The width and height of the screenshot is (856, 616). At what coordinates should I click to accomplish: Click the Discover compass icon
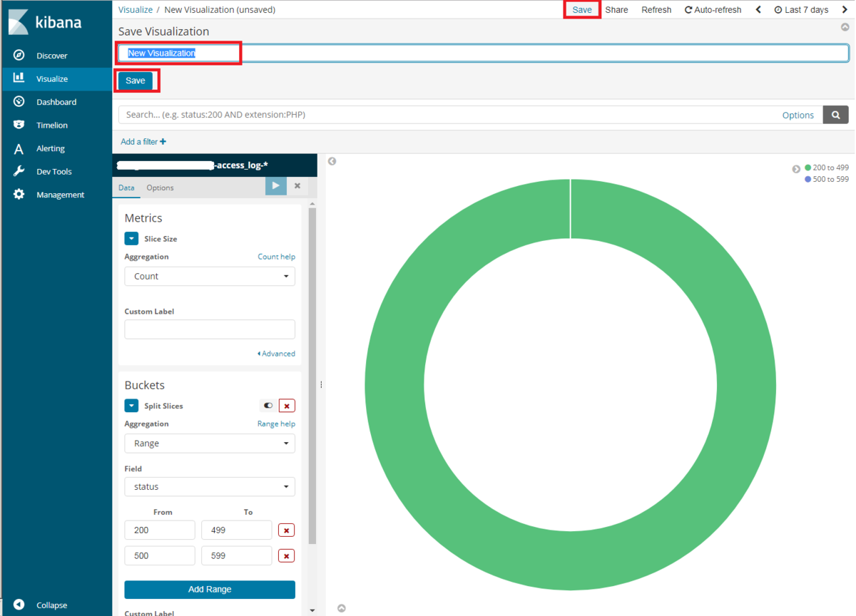tap(19, 56)
